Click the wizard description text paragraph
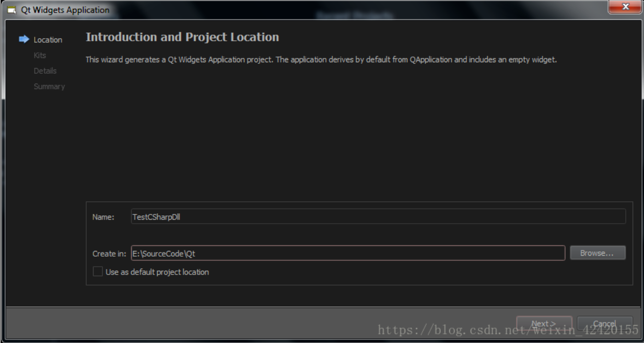This screenshot has width=644, height=343. pyautogui.click(x=321, y=60)
